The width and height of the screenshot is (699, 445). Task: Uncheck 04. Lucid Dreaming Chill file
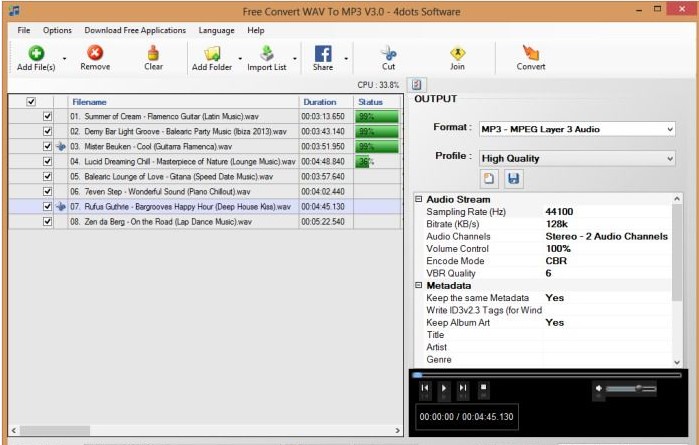click(x=47, y=161)
